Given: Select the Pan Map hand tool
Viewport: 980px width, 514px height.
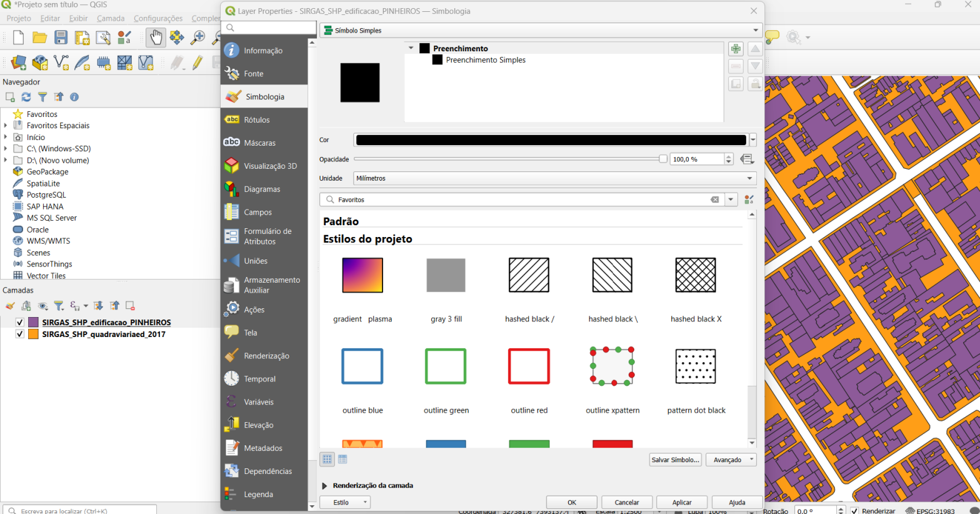Looking at the screenshot, I should [156, 38].
